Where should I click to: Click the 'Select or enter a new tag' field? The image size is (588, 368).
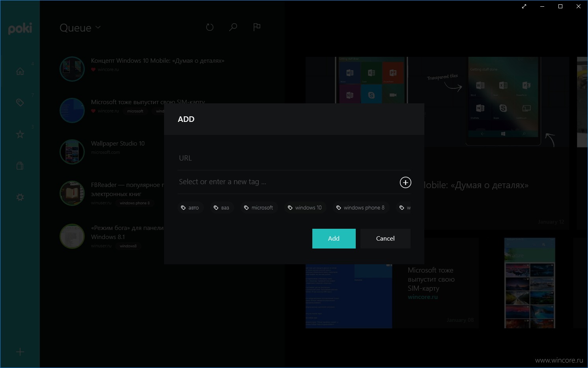point(287,182)
